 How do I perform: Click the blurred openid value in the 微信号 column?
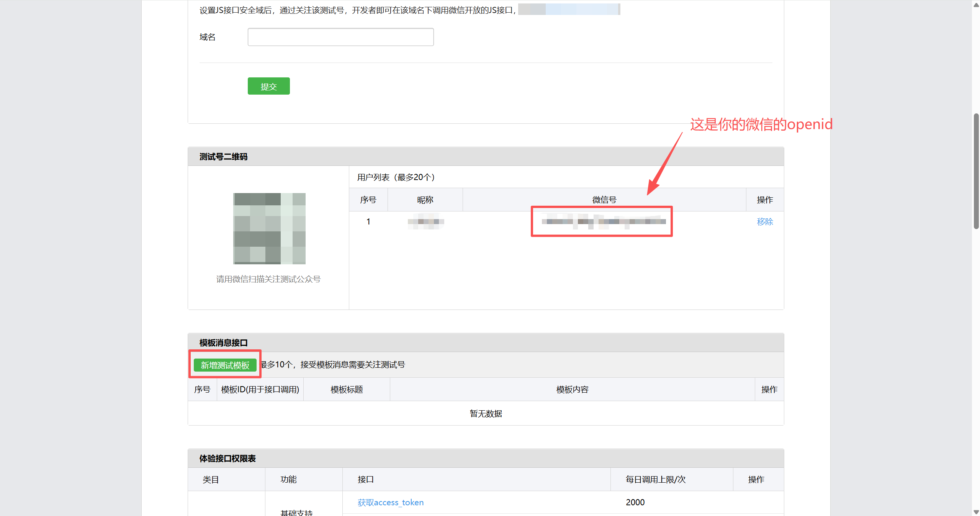click(603, 222)
